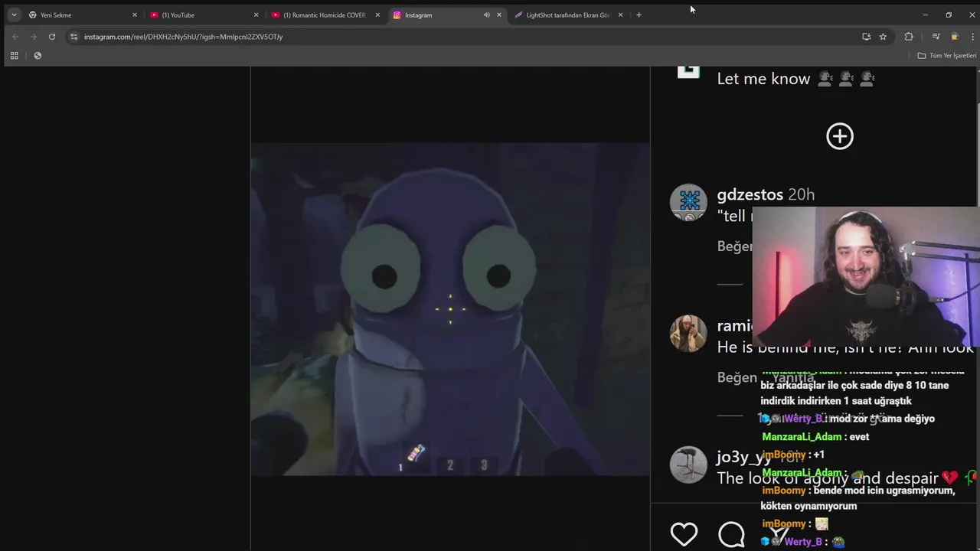The height and width of the screenshot is (551, 980).
Task: Open the Chrome profile avatar
Action: click(954, 37)
